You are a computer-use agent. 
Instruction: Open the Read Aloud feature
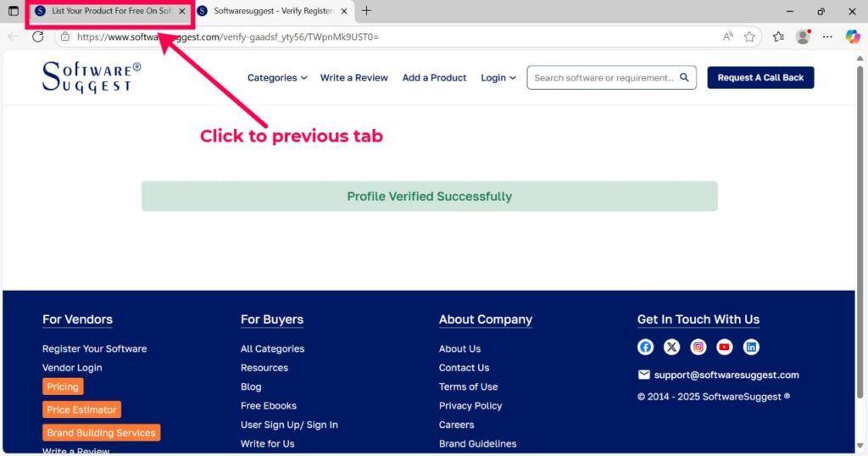728,37
